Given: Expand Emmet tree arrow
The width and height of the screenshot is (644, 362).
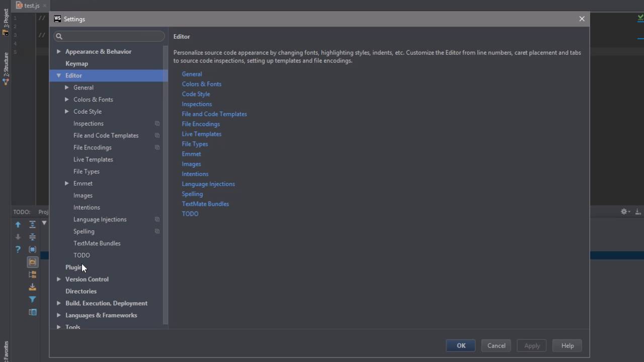Looking at the screenshot, I should click(x=67, y=183).
